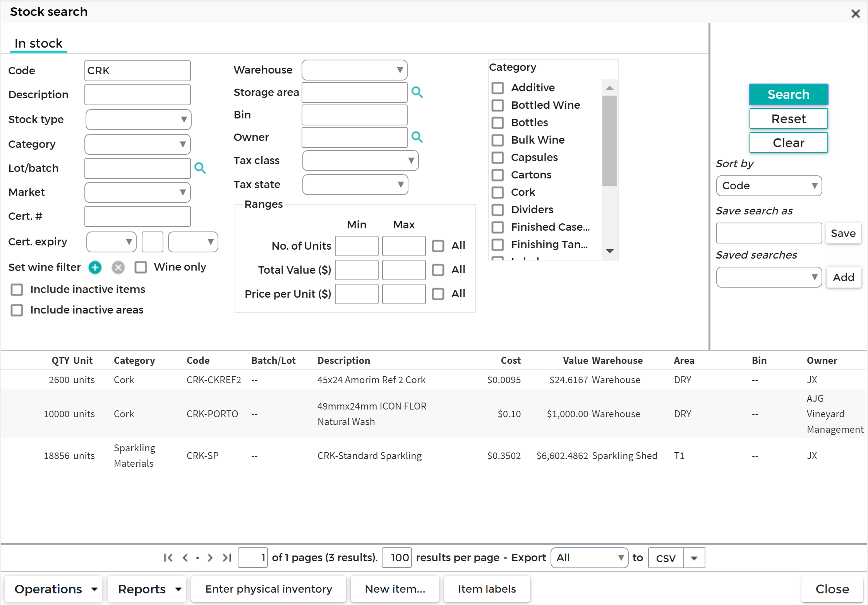This screenshot has height=605, width=868.
Task: Open the Saved searches dropdown
Action: point(769,277)
